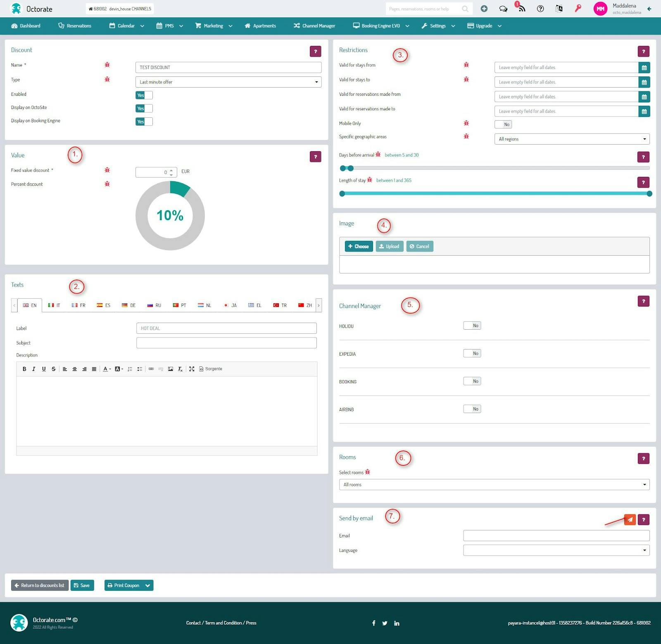Image resolution: width=661 pixels, height=644 pixels.
Task: Maximize the Description editor
Action: coord(192,369)
